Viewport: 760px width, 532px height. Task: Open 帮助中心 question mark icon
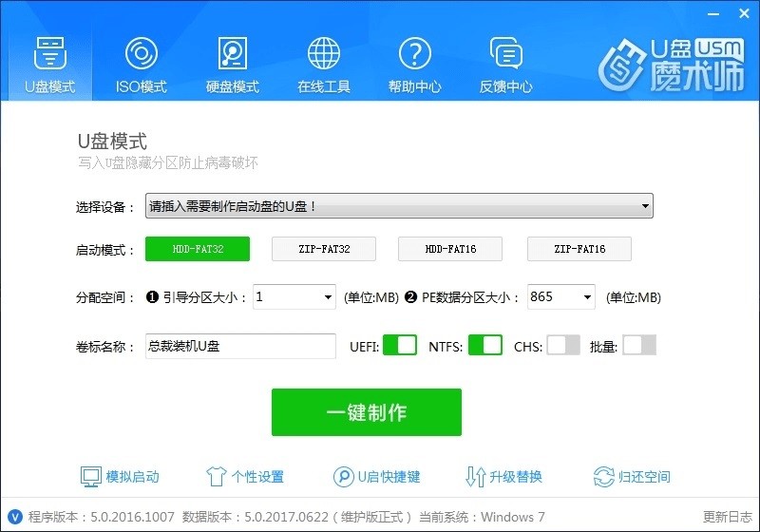click(x=415, y=53)
